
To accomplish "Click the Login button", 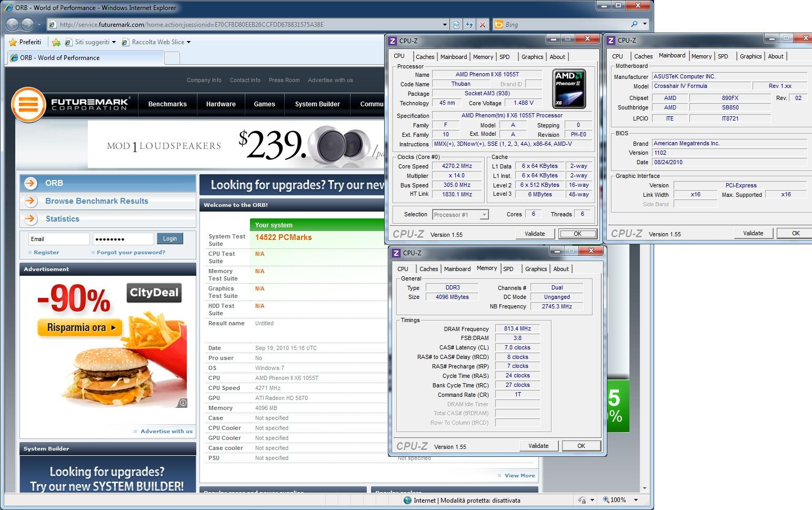I will tap(170, 238).
